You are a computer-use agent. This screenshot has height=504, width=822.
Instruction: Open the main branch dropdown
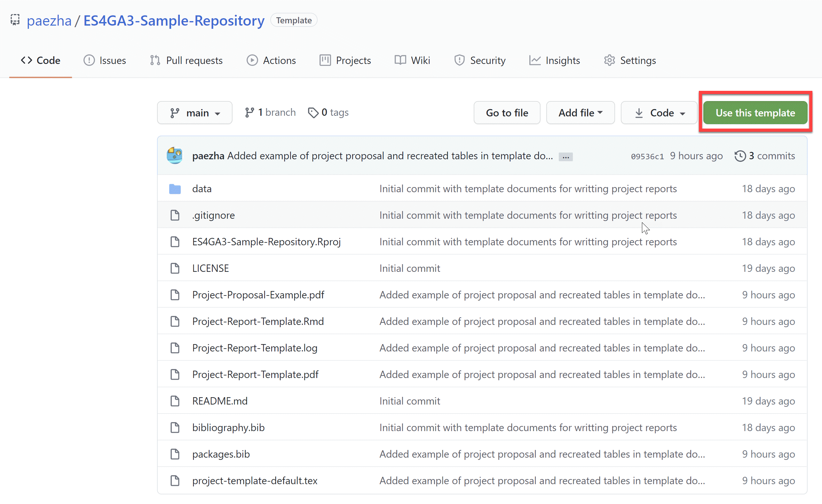pos(195,113)
